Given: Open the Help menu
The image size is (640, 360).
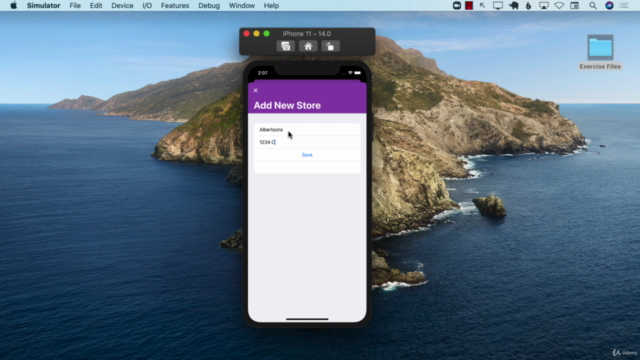Looking at the screenshot, I should 271,6.
